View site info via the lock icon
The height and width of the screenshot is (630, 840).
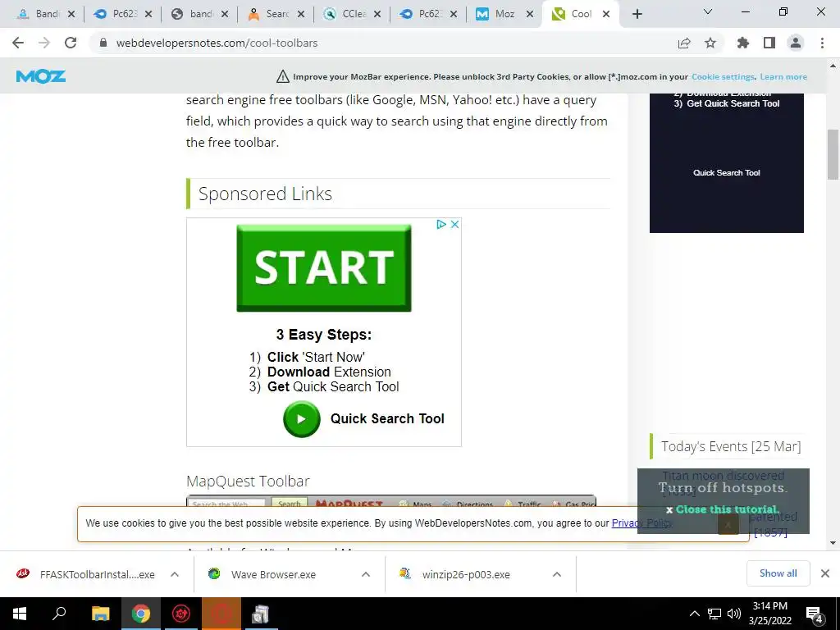pyautogui.click(x=103, y=43)
